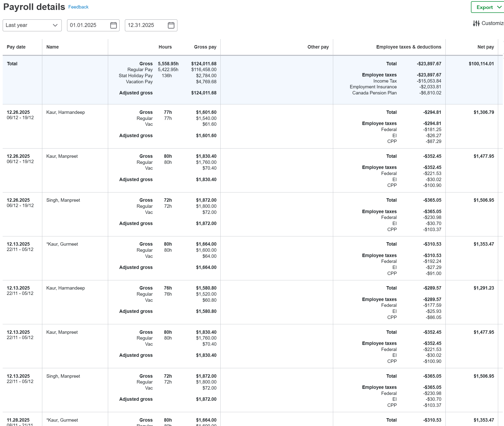Click the Customize sliders icon
Viewport: 504px width, 426px height.
476,23
